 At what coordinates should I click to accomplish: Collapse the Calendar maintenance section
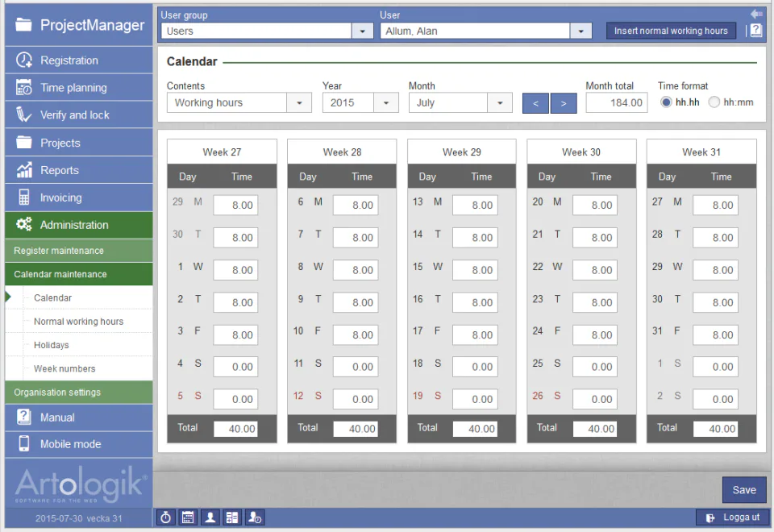pos(79,274)
